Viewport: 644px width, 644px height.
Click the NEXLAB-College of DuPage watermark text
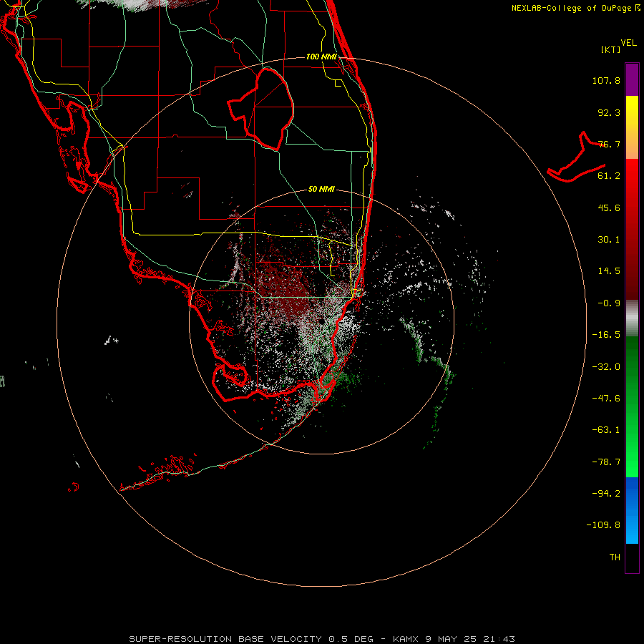(x=576, y=8)
